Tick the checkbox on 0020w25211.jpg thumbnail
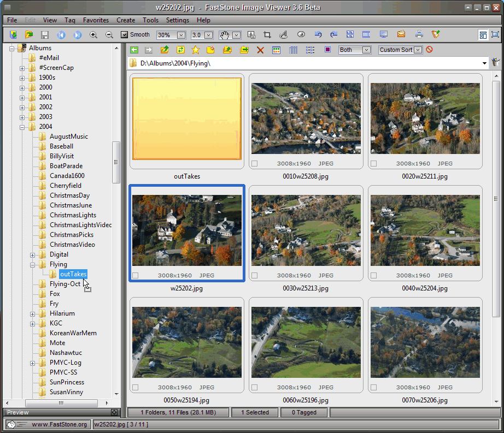504x433 pixels. pos(373,164)
